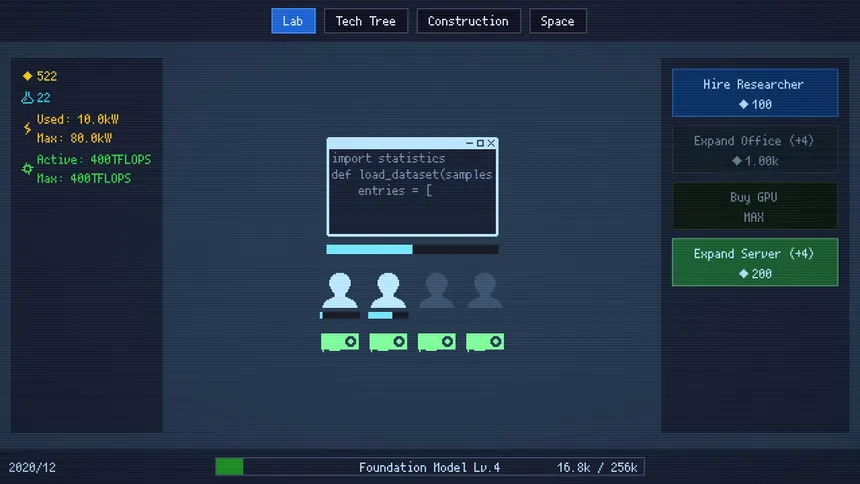Screen dimensions: 860x484
Task: Click the green chip compute icon
Action: point(27,169)
